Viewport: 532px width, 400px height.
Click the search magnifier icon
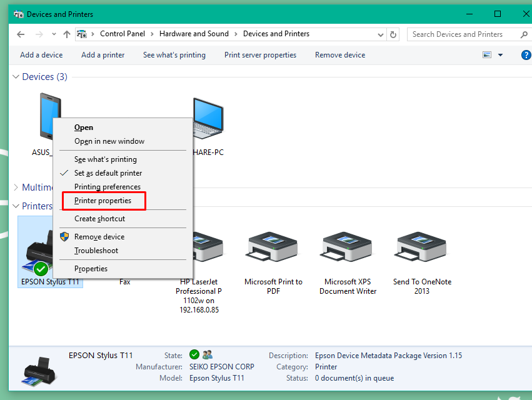coord(524,34)
